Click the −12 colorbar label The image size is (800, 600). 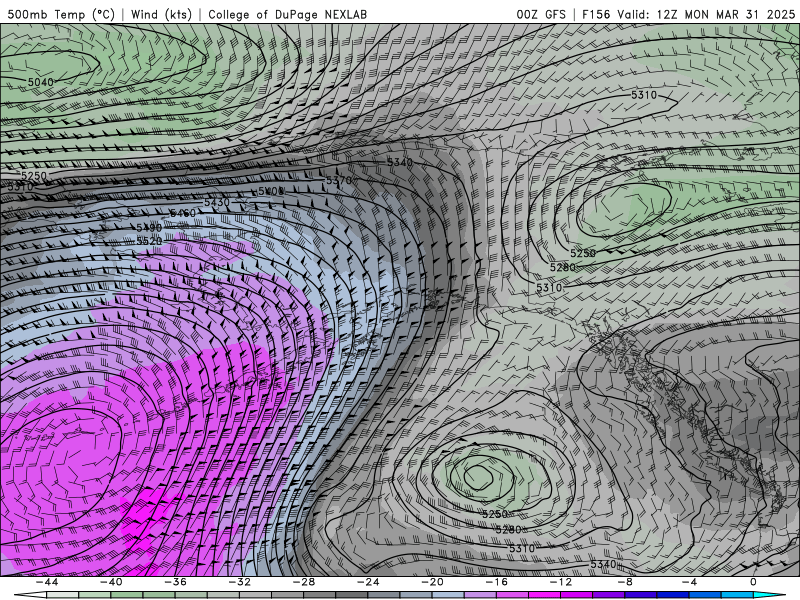(561, 582)
